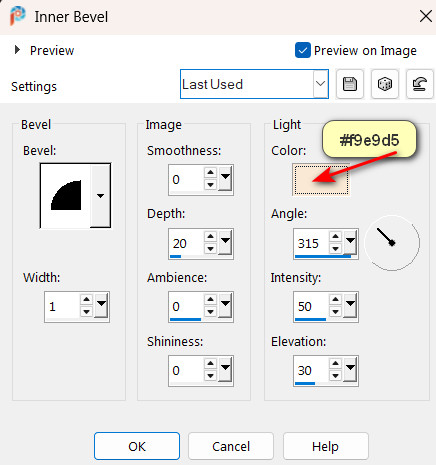This screenshot has width=436, height=465.
Task: Click the Reset to Default arrow icon
Action: coord(420,84)
